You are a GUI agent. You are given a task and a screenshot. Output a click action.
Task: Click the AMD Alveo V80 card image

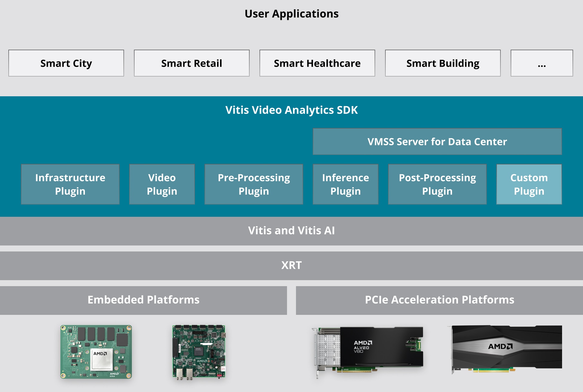[367, 352]
